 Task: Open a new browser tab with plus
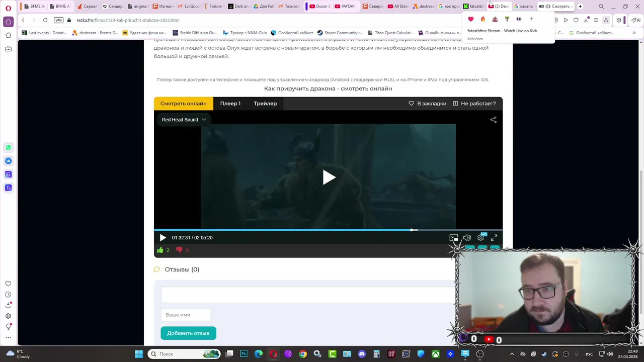(580, 7)
